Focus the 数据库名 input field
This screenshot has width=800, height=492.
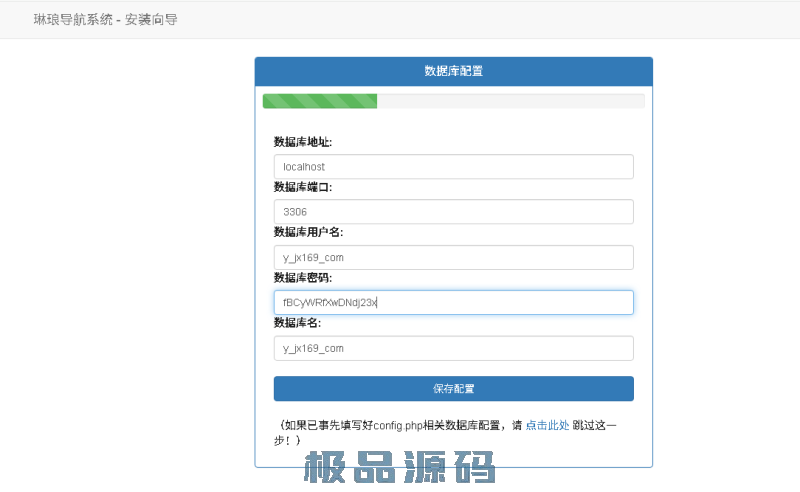point(454,348)
